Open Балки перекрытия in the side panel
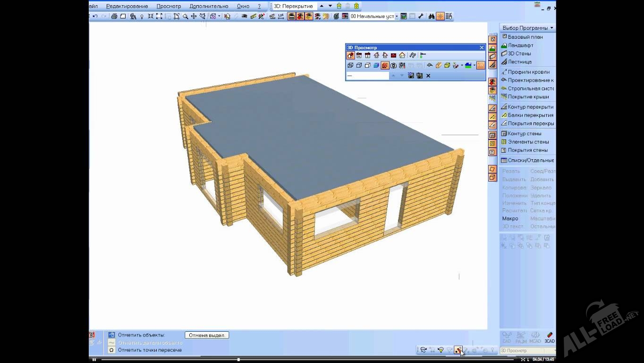The width and height of the screenshot is (644, 363). click(x=530, y=115)
